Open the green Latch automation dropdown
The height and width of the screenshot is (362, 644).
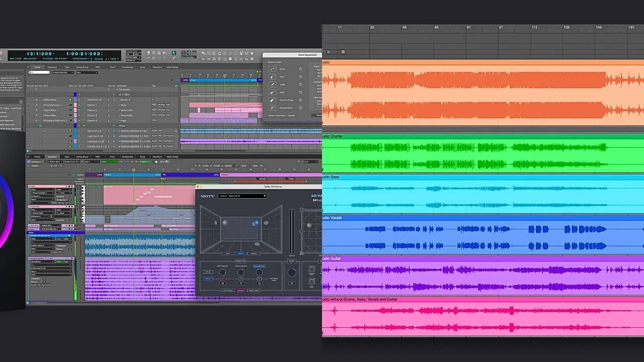click(109, 161)
